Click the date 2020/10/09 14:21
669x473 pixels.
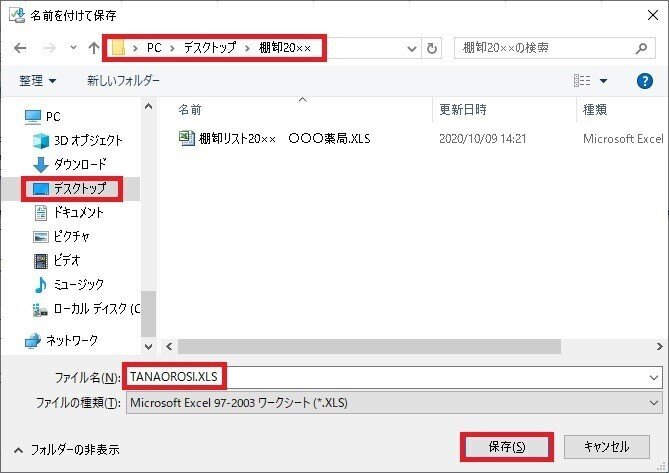pyautogui.click(x=483, y=139)
